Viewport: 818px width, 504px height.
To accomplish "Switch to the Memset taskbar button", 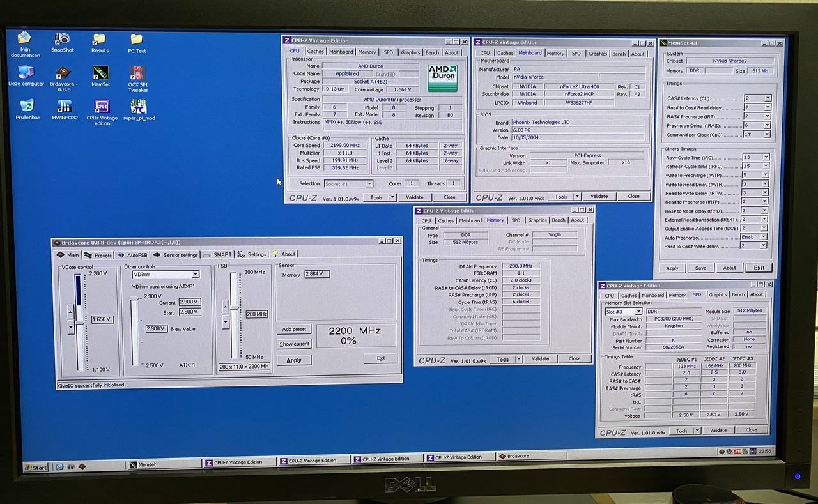I will click(164, 464).
